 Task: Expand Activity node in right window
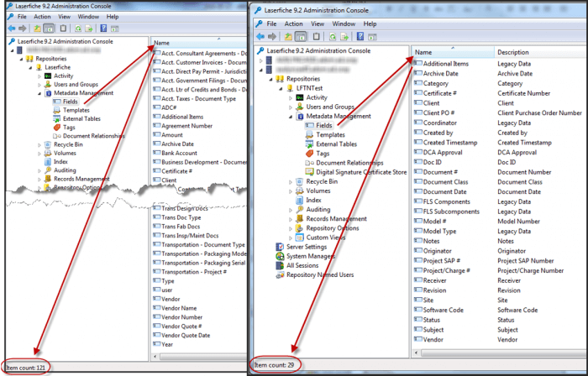point(291,97)
